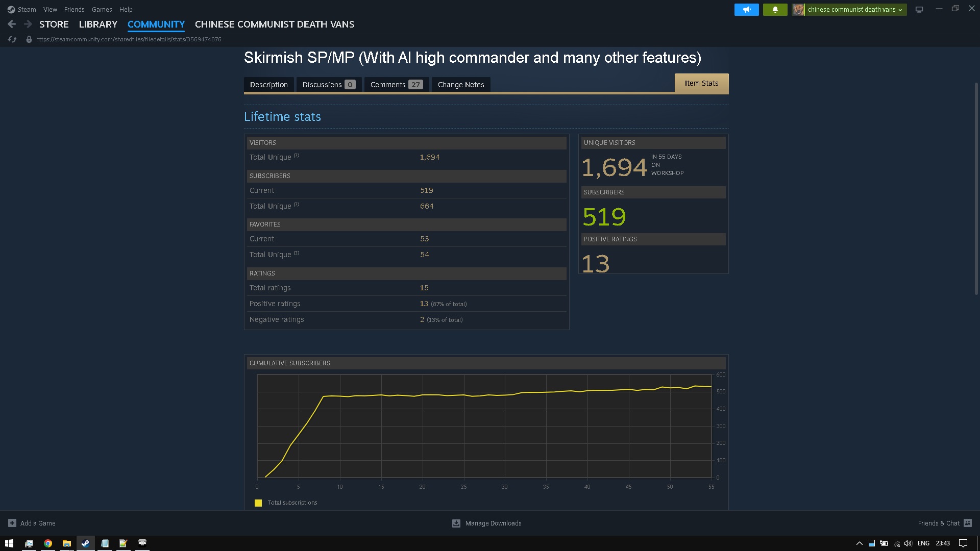980x551 pixels.
Task: Open the notifications bell
Action: (x=775, y=10)
